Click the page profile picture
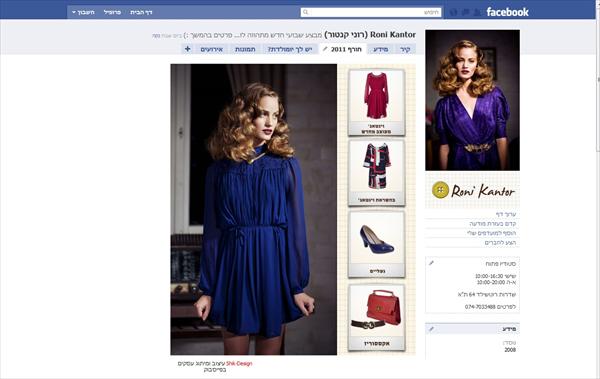The height and width of the screenshot is (379, 600). [x=472, y=100]
